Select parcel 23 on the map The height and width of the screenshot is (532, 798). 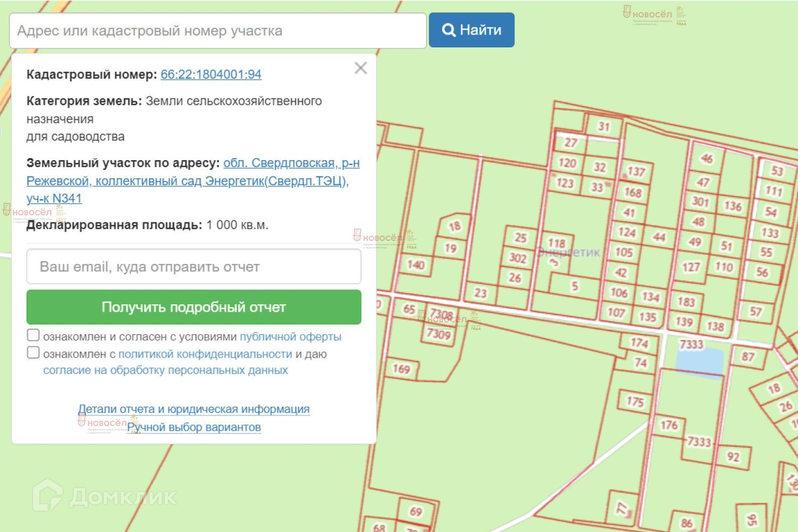(x=480, y=293)
